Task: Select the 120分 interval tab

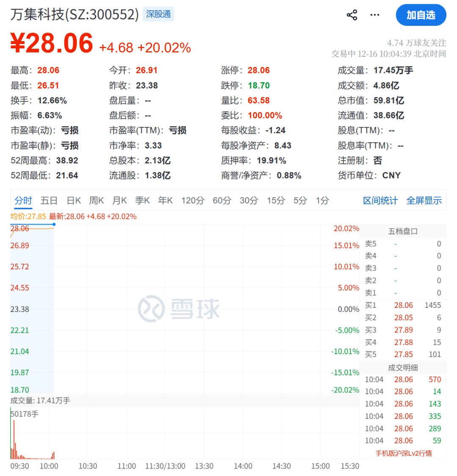Action: [193, 201]
